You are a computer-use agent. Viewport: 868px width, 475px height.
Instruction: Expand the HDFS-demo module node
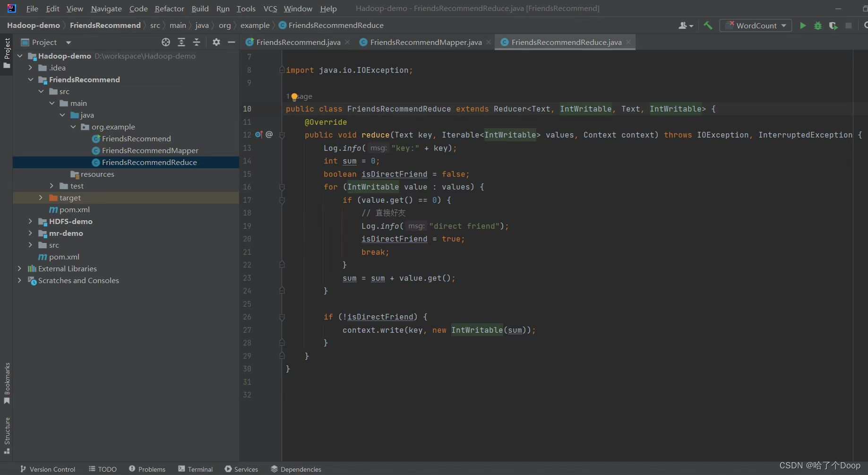(30, 221)
